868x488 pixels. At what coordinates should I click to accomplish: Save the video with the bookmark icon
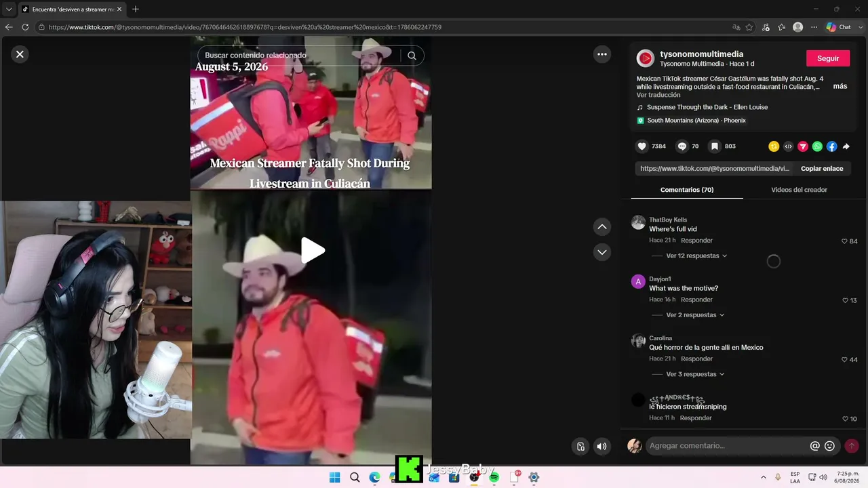[714, 146]
